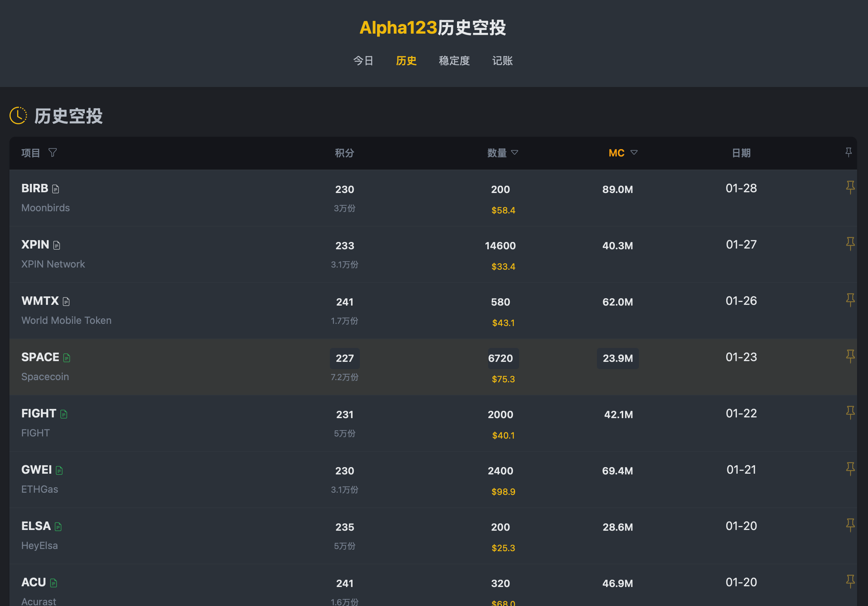868x606 pixels.
Task: Open the green SPACE document icon
Action: point(67,358)
